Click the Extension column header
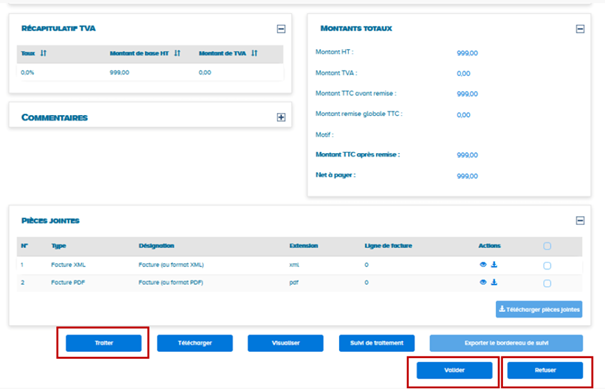Image resolution: width=605 pixels, height=389 pixels. click(304, 246)
